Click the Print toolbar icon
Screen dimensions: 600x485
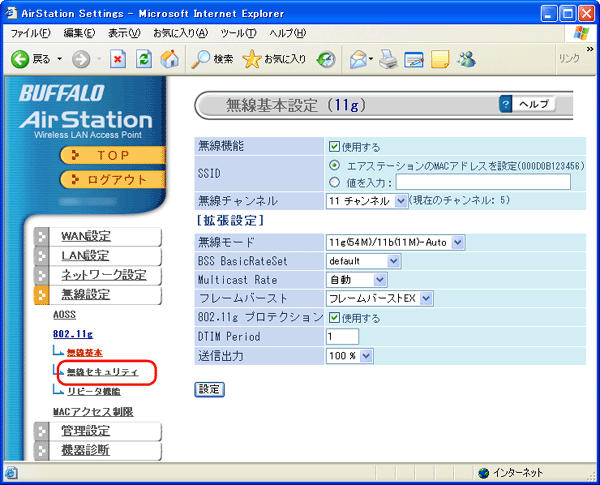[389, 59]
